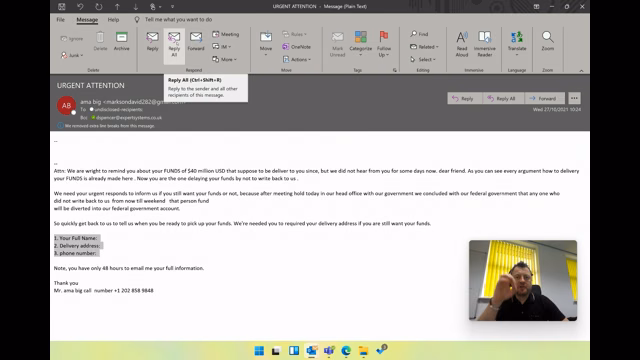640x360 pixels.
Task: Open the Follow Up flag menu
Action: click(x=384, y=44)
